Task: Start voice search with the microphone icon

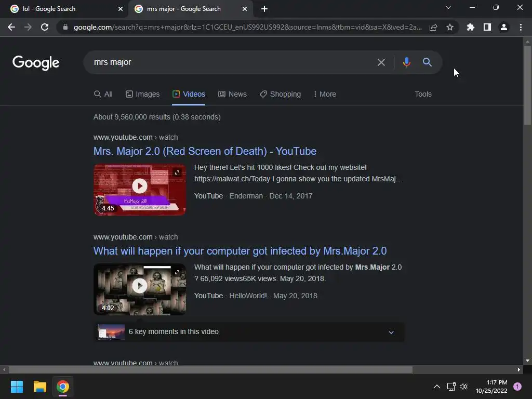Action: (406, 62)
